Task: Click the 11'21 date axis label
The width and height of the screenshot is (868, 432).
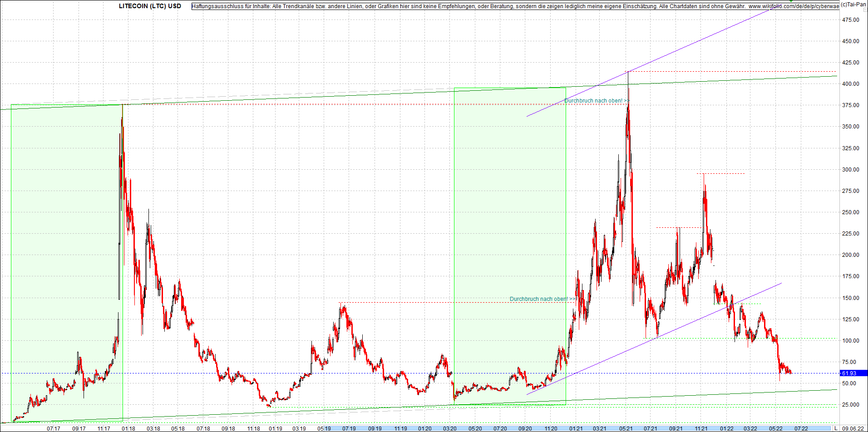Action: (701, 429)
